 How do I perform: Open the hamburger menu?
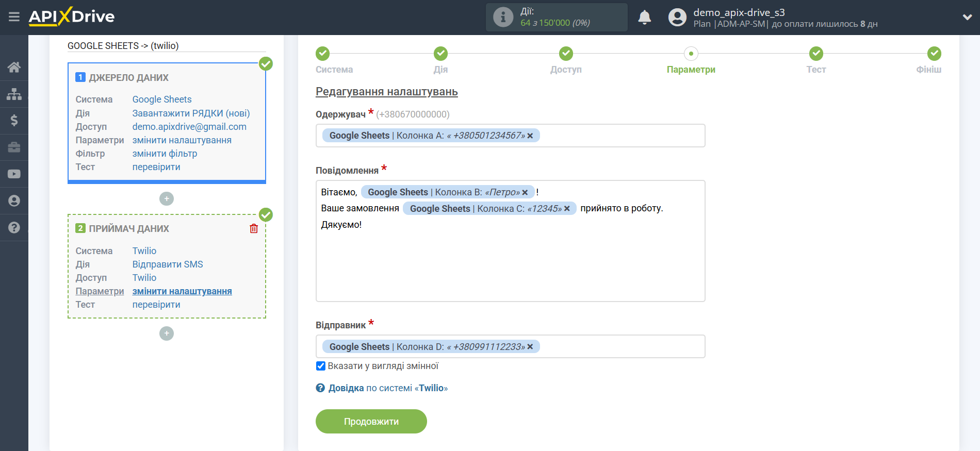[14, 17]
